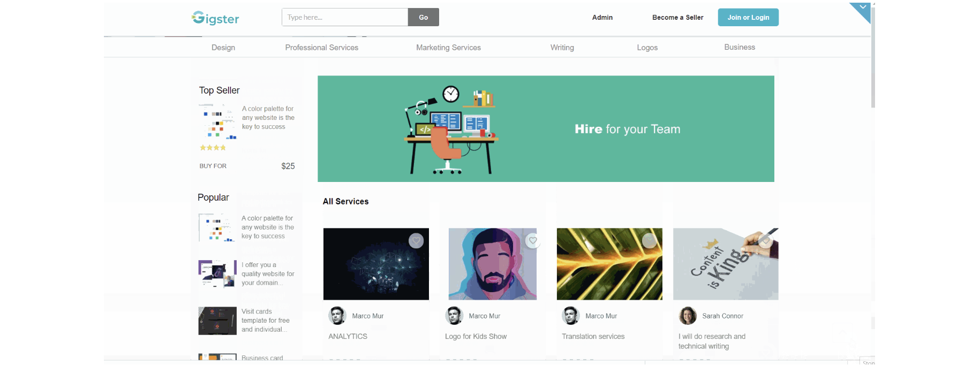Image resolution: width=980 pixels, height=365 pixels.
Task: Open the Design category menu
Action: 223,48
